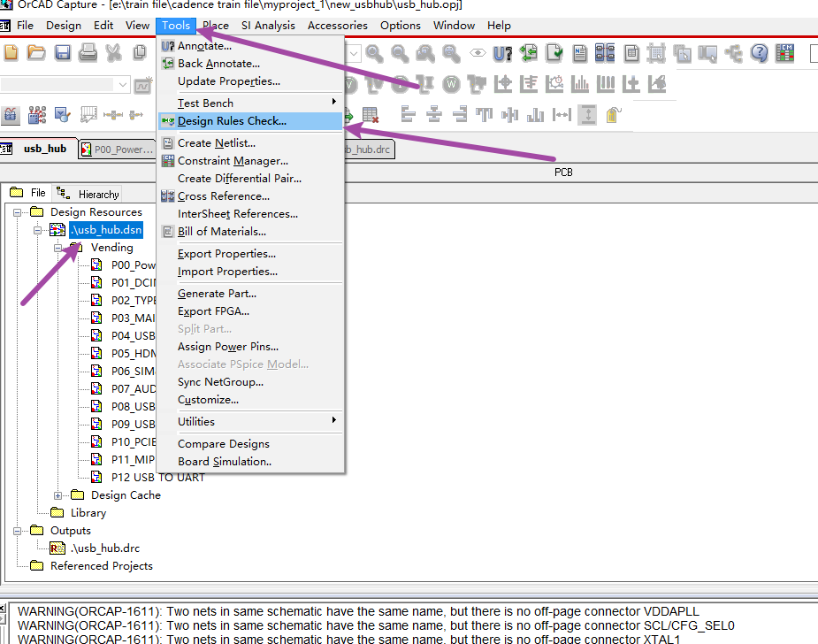The image size is (818, 644).
Task: Select Bill of Materials menu entry
Action: coord(250,232)
